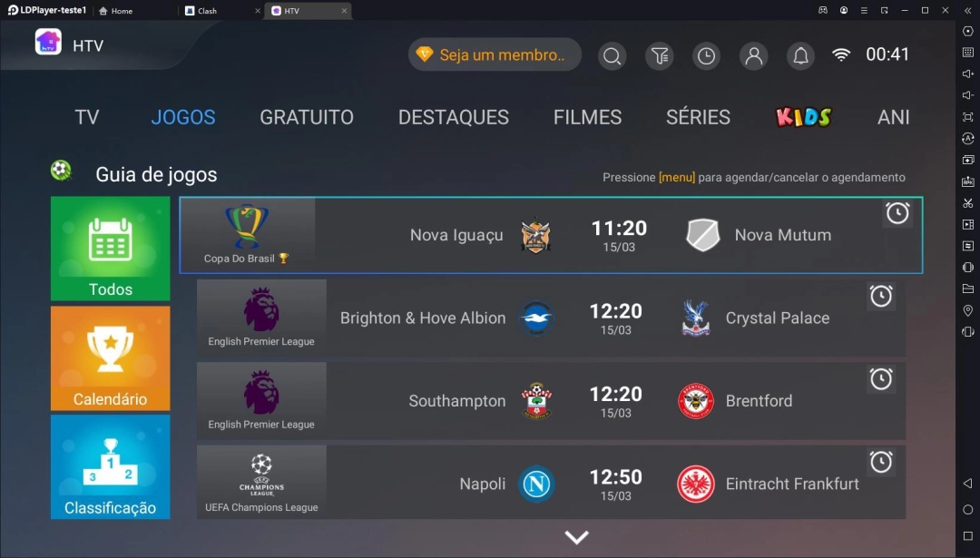Image resolution: width=980 pixels, height=558 pixels.
Task: Collapse LDPlayer sidebar with double chevron
Action: pos(967,11)
